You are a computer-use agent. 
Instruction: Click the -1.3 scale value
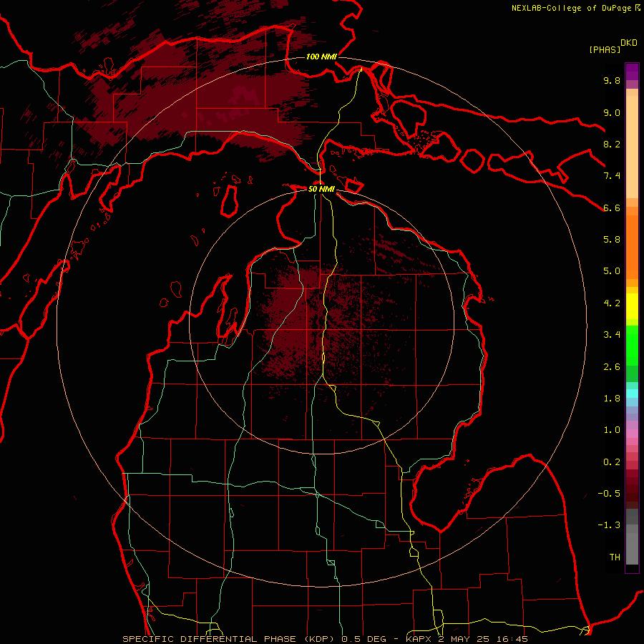click(x=609, y=525)
